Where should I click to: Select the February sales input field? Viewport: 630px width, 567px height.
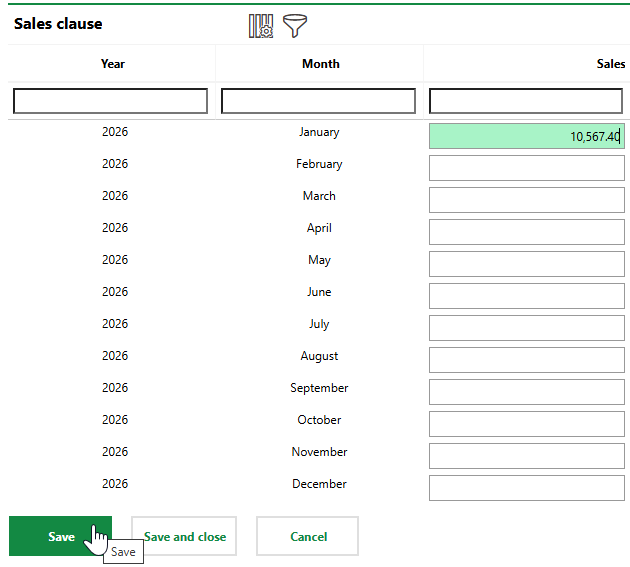[x=526, y=168]
